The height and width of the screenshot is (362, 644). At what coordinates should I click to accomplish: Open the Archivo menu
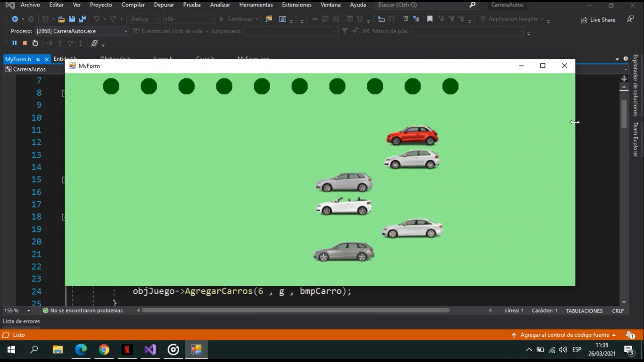(30, 5)
